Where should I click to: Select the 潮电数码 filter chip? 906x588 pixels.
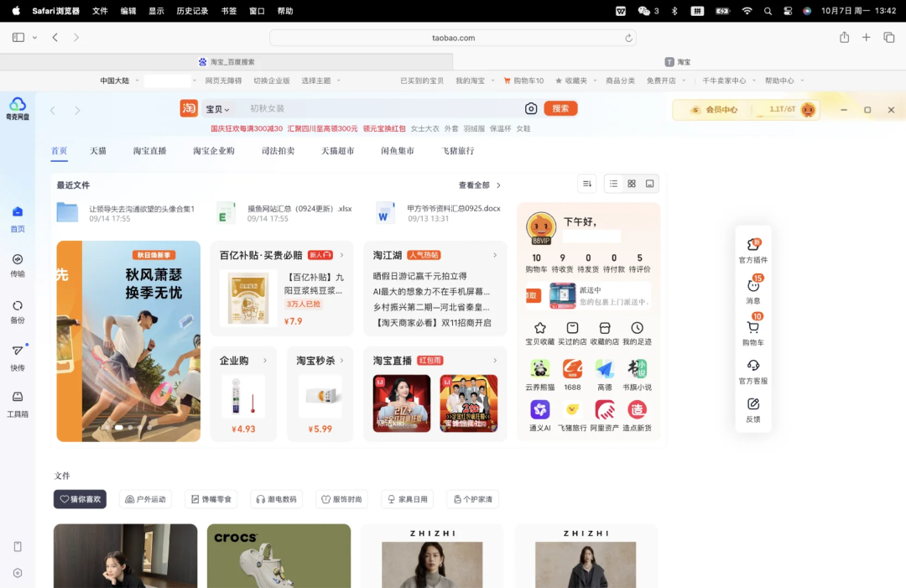pos(277,499)
